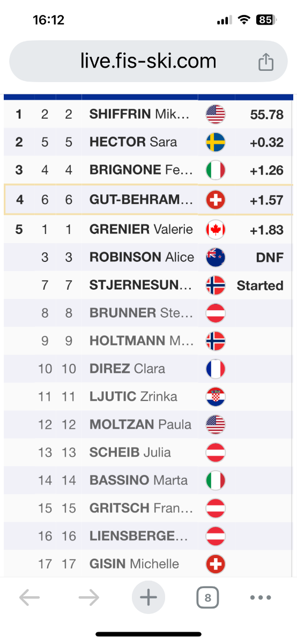
Task: Go forward with the right arrow
Action: coord(89,597)
